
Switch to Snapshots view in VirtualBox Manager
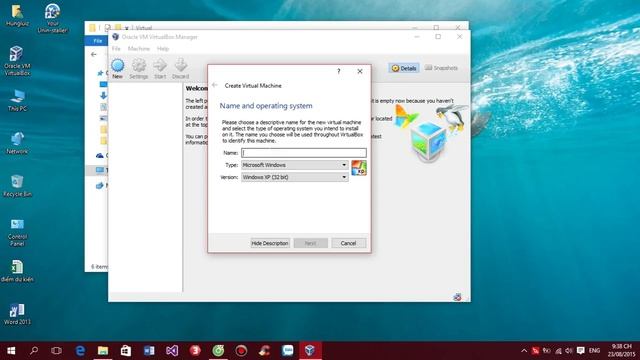click(441, 68)
